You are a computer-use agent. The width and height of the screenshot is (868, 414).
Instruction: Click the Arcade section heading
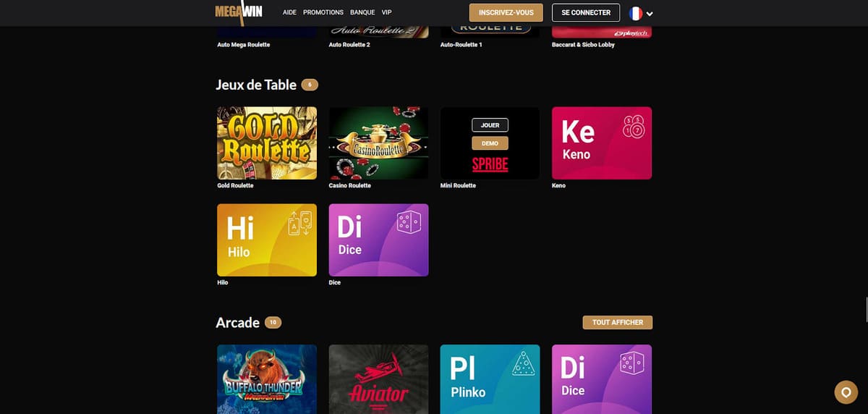tap(237, 322)
